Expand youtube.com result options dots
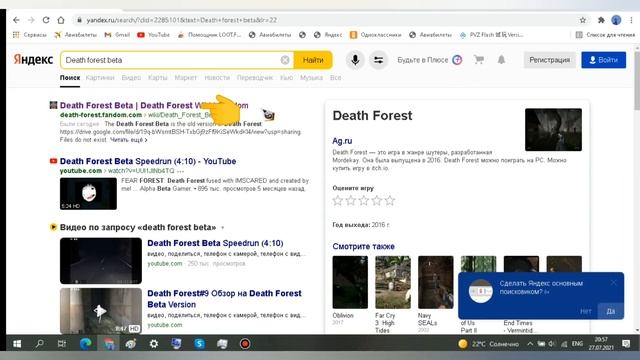Image resolution: width=640 pixels, height=360 pixels. click(180, 171)
